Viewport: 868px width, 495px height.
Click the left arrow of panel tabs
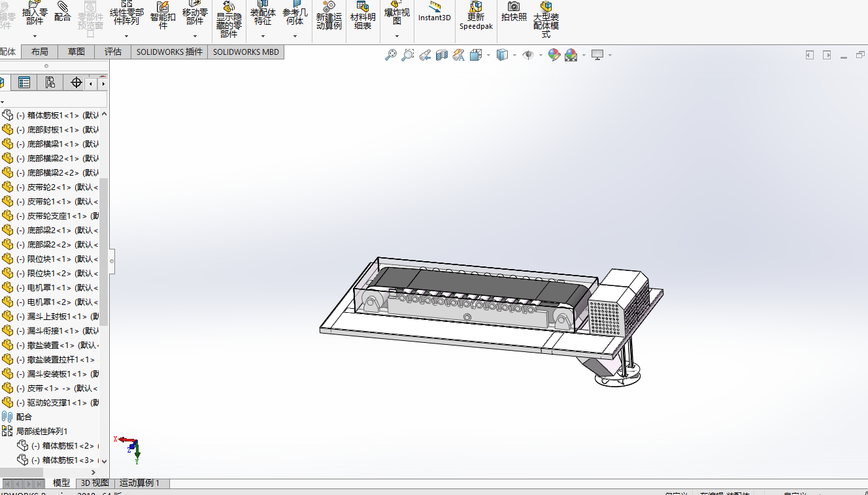click(92, 83)
